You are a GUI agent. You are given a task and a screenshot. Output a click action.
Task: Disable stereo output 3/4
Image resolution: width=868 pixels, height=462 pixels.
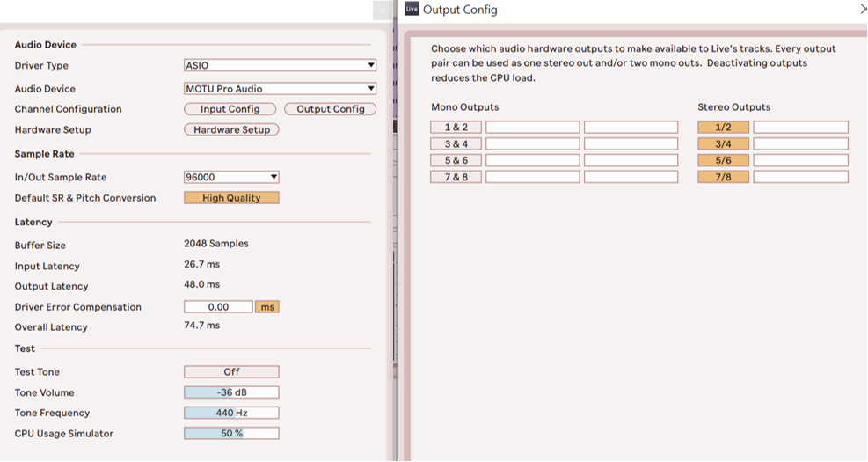pyautogui.click(x=723, y=143)
